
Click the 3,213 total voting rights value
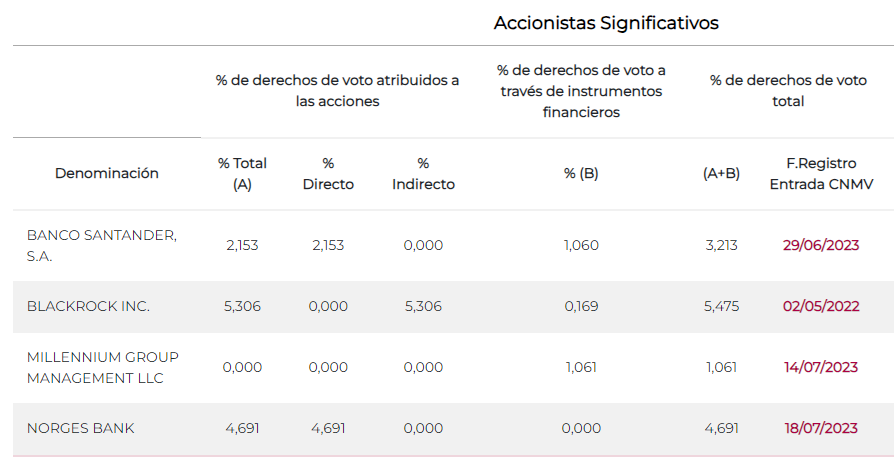tap(721, 245)
